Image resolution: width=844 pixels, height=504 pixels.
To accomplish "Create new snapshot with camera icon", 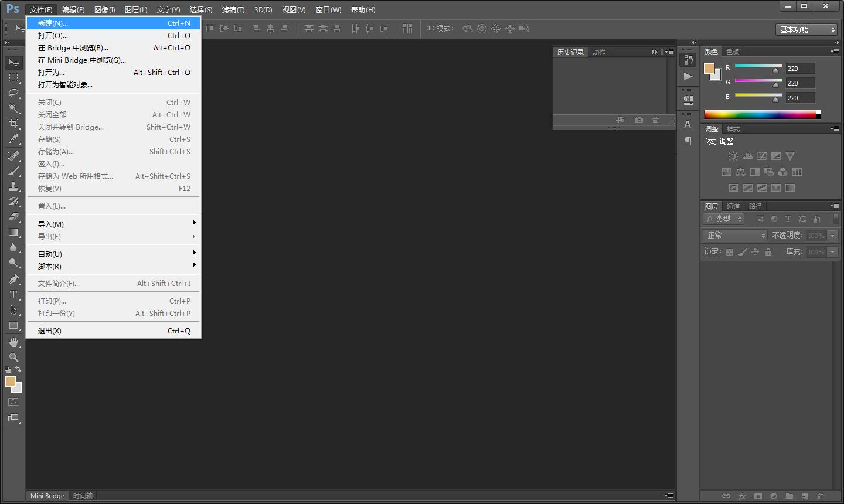I will pyautogui.click(x=639, y=120).
